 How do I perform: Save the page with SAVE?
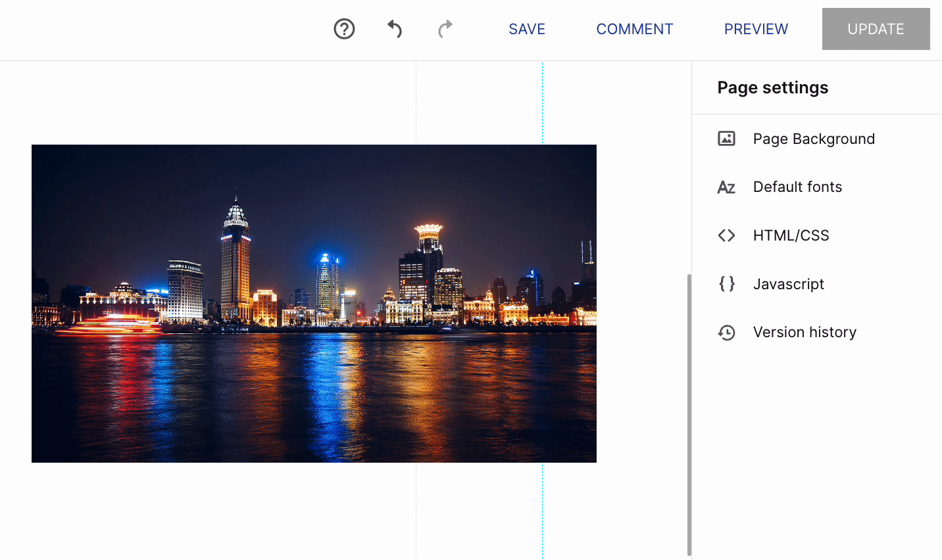527,29
